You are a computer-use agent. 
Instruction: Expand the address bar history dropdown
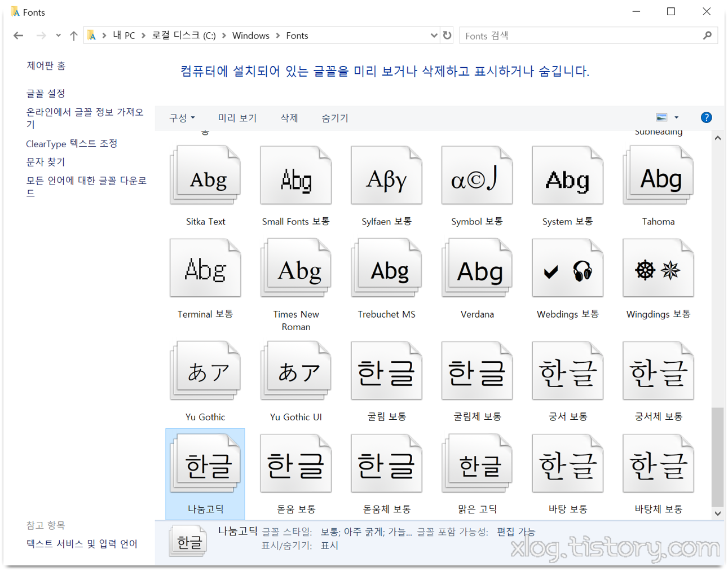coord(434,35)
